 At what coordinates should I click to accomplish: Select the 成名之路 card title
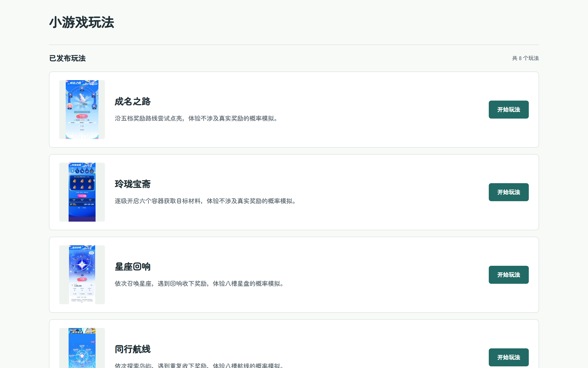133,101
